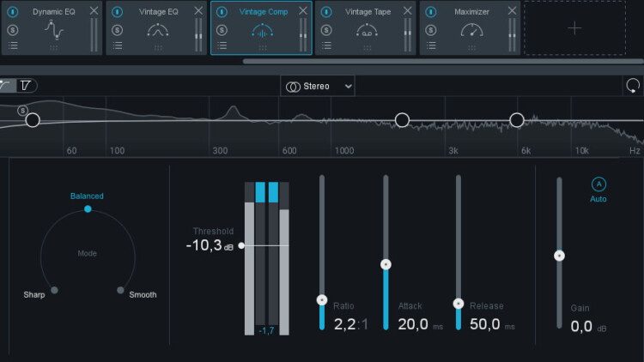
Task: Solo the Maximizer module
Action: coord(431,30)
